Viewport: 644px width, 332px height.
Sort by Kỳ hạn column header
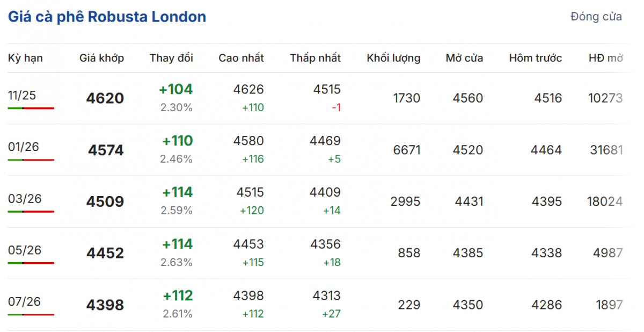coord(25,58)
